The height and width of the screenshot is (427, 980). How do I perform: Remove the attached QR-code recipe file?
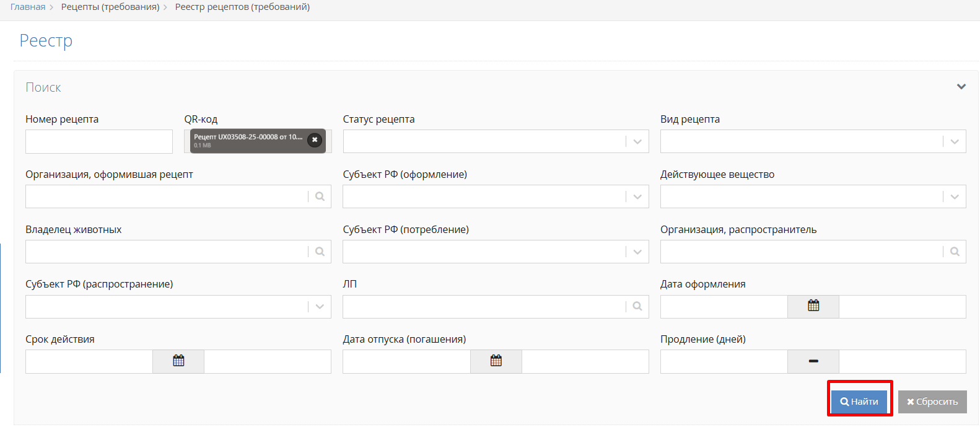pos(315,140)
